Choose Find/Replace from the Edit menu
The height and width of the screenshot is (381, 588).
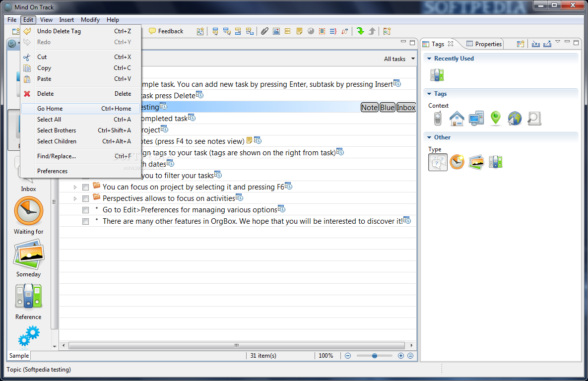click(80, 156)
